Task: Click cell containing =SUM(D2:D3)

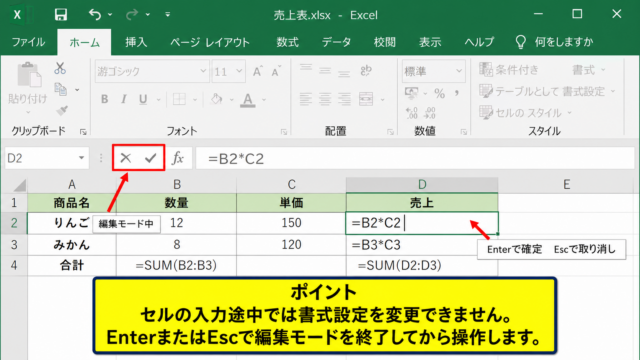Action: 422,266
